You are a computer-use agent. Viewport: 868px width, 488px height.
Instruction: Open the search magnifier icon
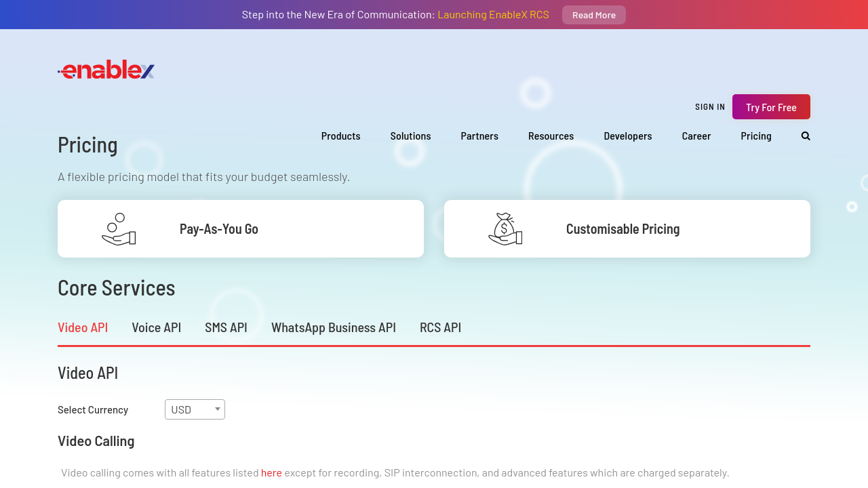coord(806,136)
